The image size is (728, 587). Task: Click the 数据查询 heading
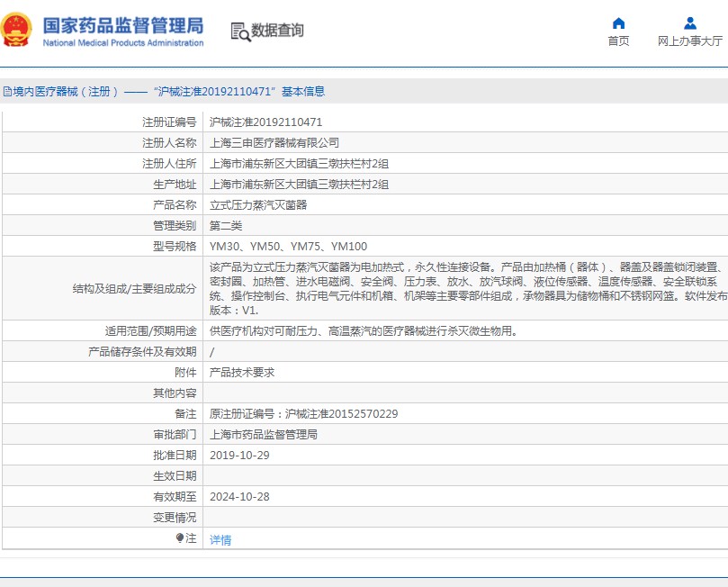pyautogui.click(x=277, y=31)
